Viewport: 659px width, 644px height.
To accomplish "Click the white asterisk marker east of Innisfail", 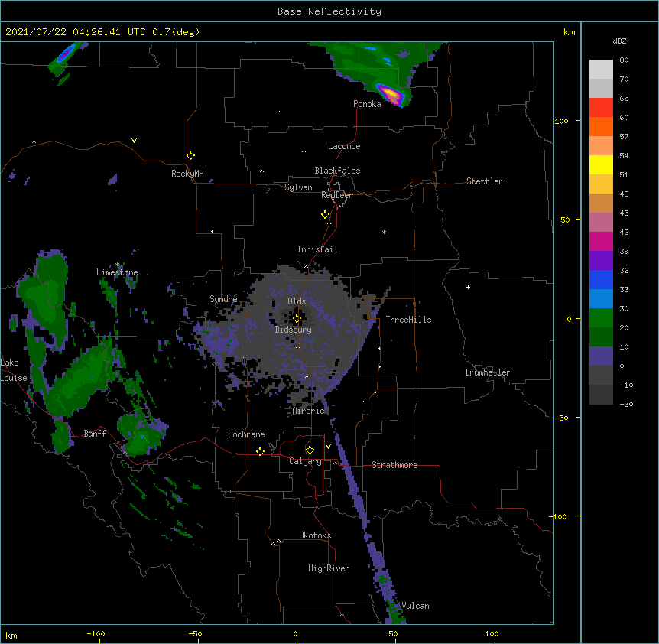I will coord(384,232).
